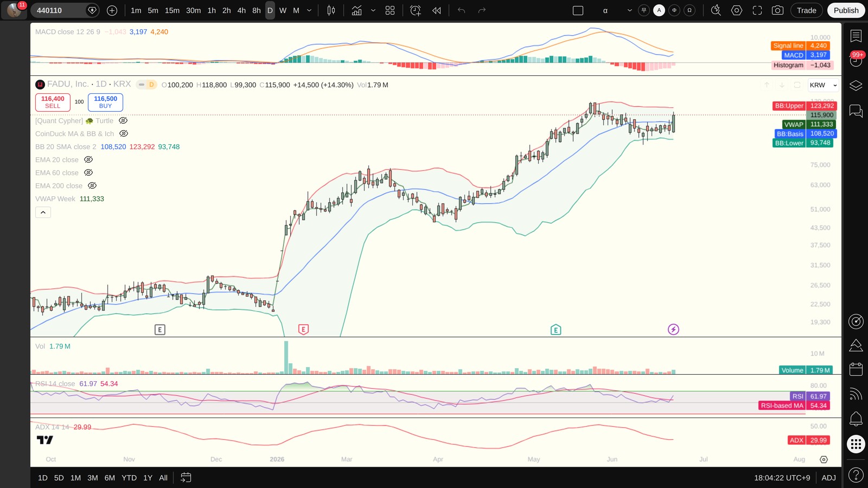Screen dimensions: 868x488
Task: Open the notifications bell icon
Action: [x=856, y=419]
